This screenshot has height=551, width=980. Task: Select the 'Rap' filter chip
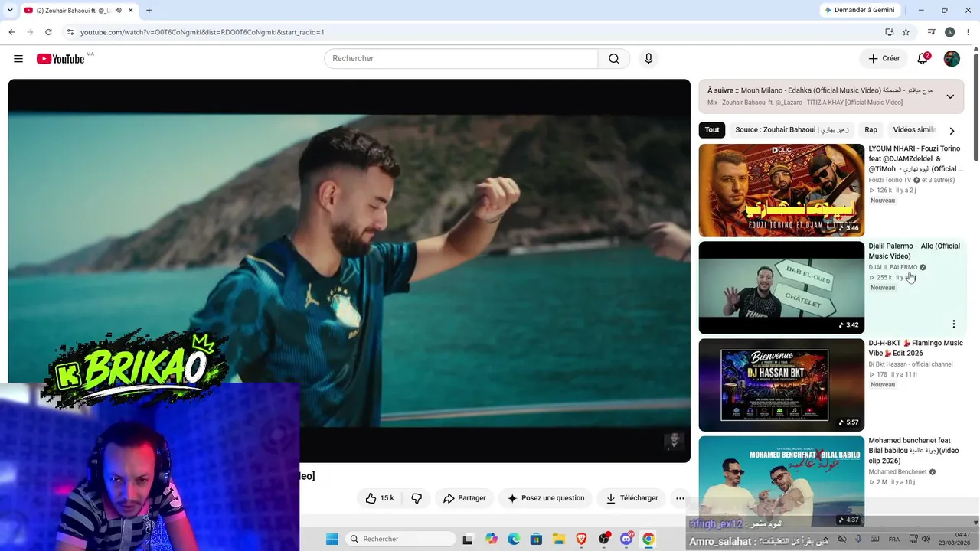pyautogui.click(x=871, y=130)
